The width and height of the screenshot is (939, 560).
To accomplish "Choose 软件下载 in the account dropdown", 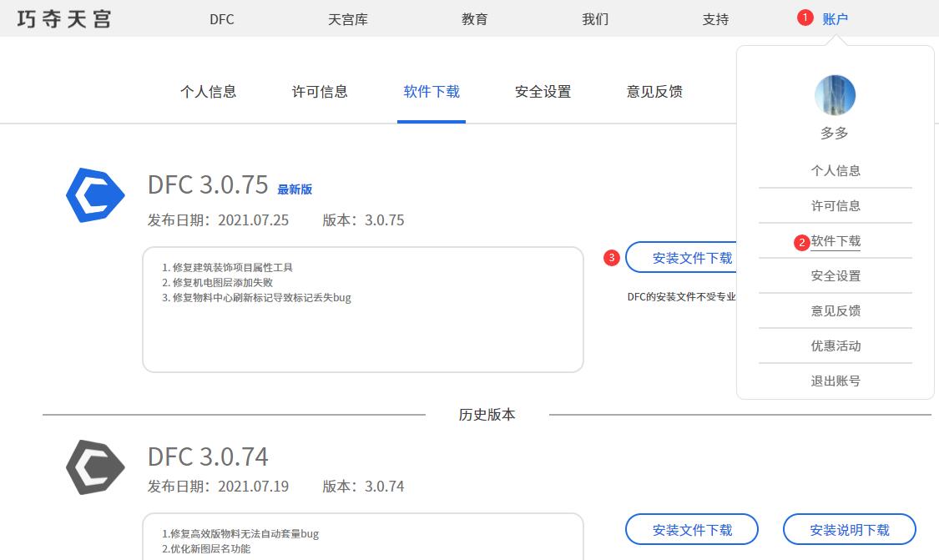I will click(x=836, y=241).
